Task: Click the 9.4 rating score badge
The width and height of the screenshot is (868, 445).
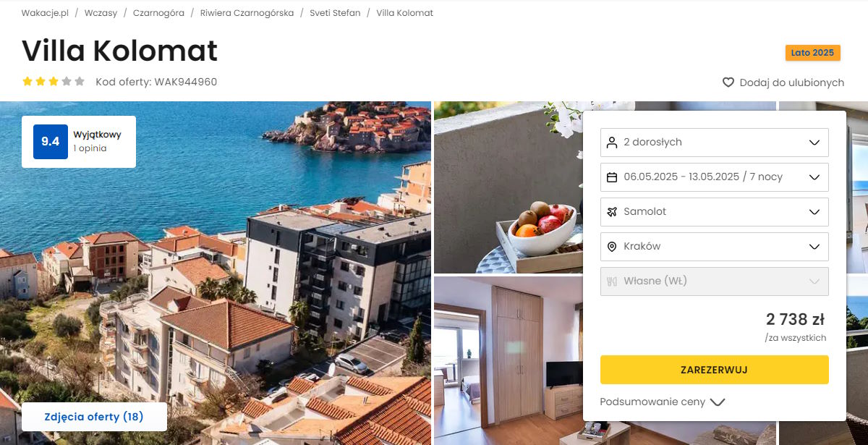Action: pyautogui.click(x=51, y=142)
